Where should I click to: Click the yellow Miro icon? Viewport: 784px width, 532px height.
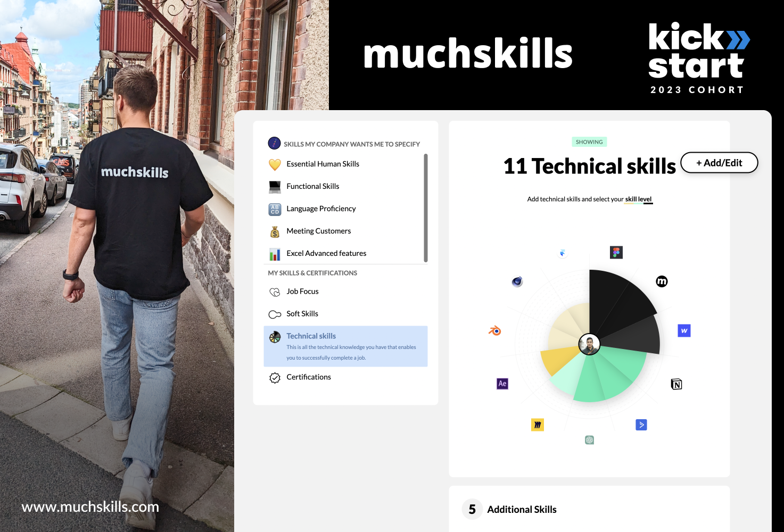tap(538, 425)
